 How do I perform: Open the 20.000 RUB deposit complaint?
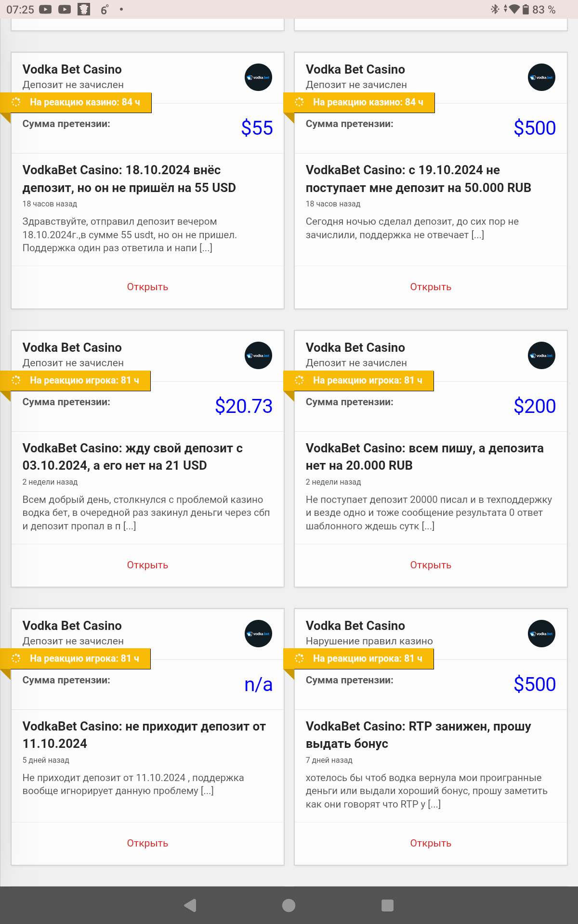click(431, 565)
